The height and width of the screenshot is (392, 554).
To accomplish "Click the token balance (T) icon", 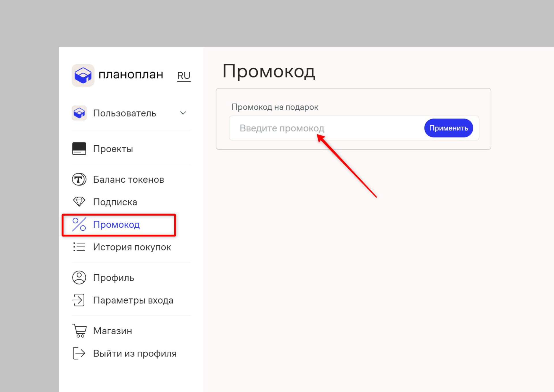I will tap(78, 179).
